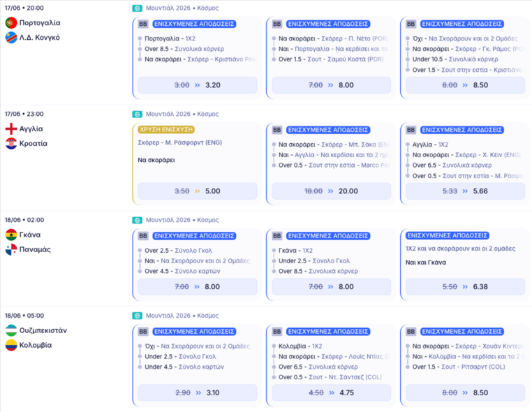
Task: Click the ΧΡΥΣΗ ΕΝΙΣΧΥΣΗ gold badge
Action: (166, 129)
